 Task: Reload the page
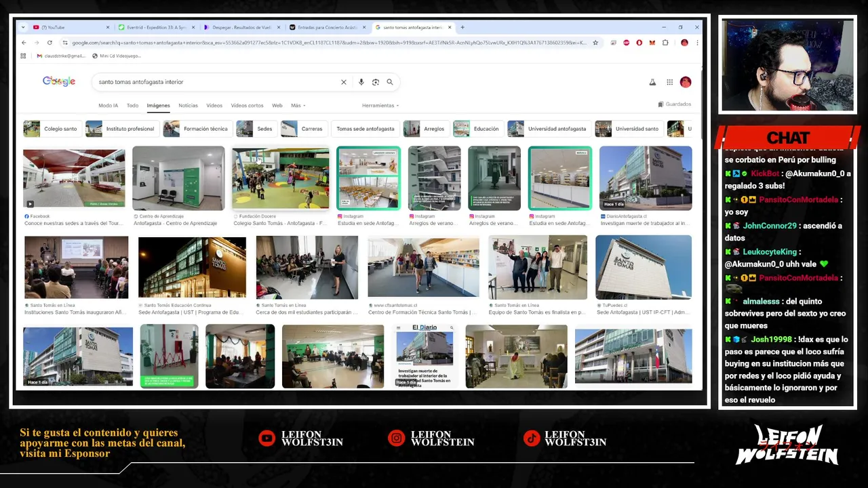click(50, 43)
